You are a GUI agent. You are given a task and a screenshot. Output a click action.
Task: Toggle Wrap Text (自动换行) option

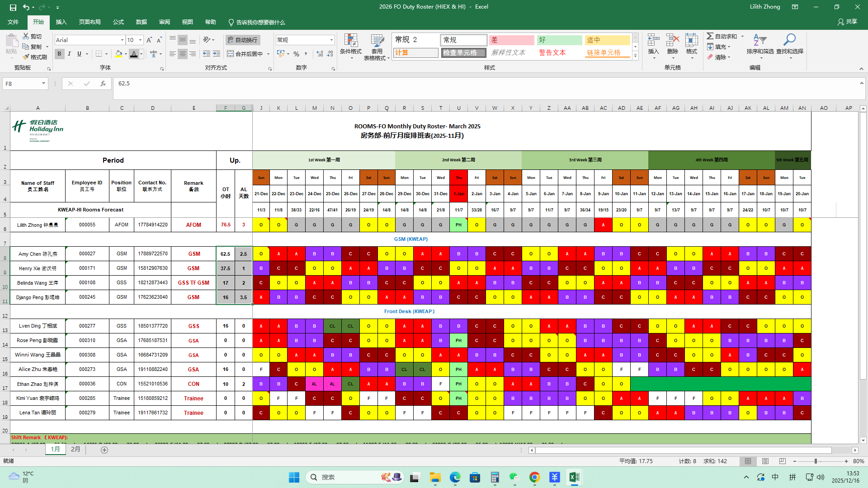point(243,40)
